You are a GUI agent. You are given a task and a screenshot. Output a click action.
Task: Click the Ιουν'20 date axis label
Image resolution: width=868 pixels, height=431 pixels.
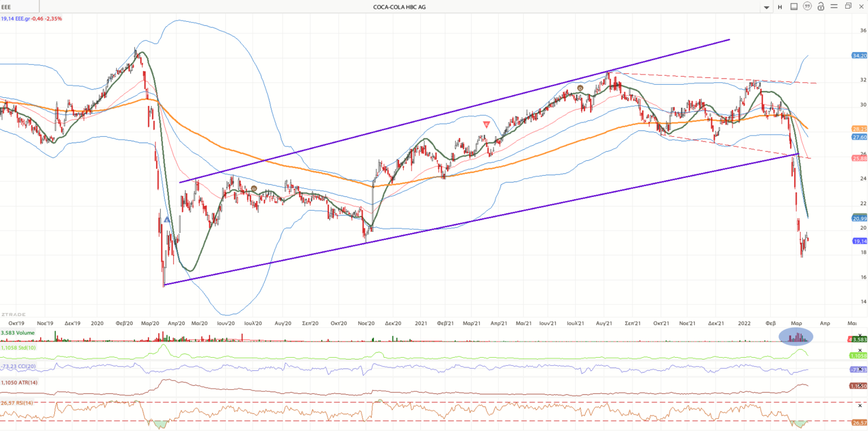226,323
